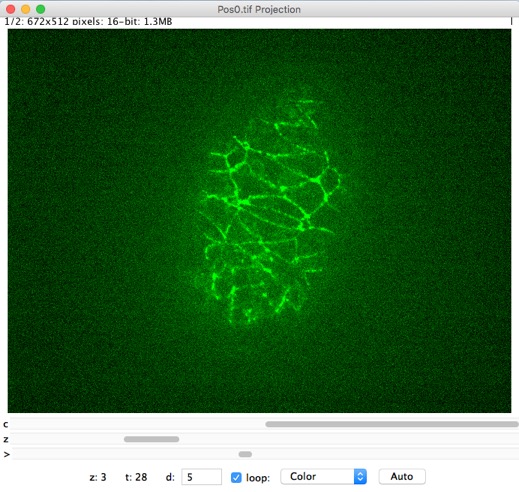
Task: Click z slider track right of the thumb
Action: coord(349,439)
